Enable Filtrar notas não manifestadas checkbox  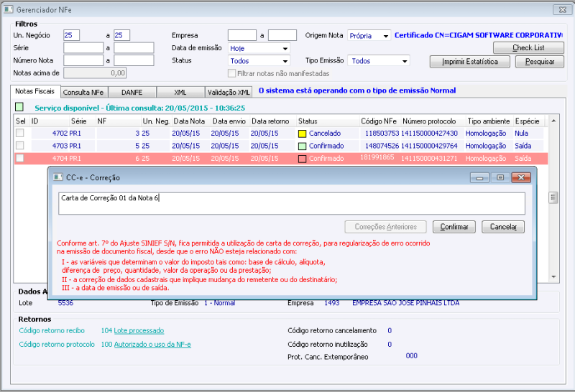(x=231, y=73)
